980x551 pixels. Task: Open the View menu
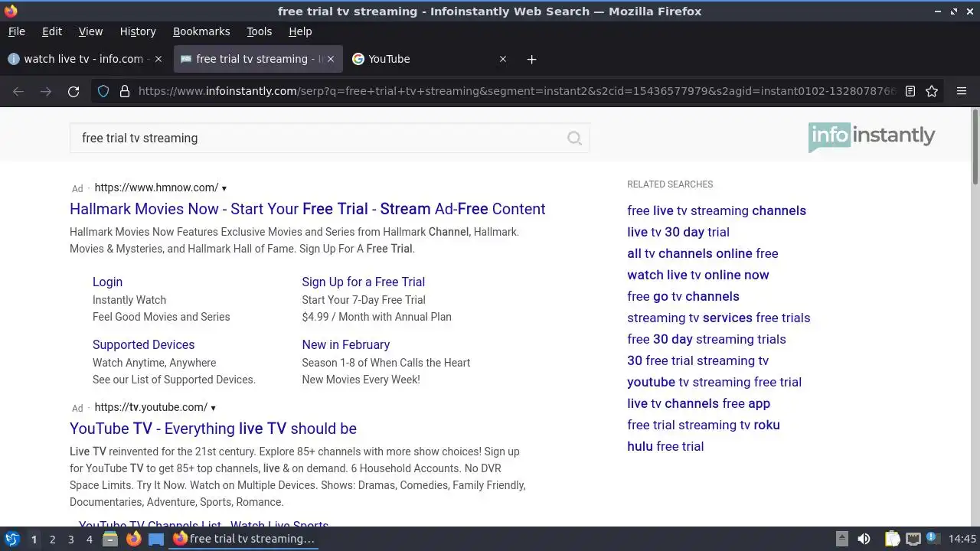click(x=90, y=31)
